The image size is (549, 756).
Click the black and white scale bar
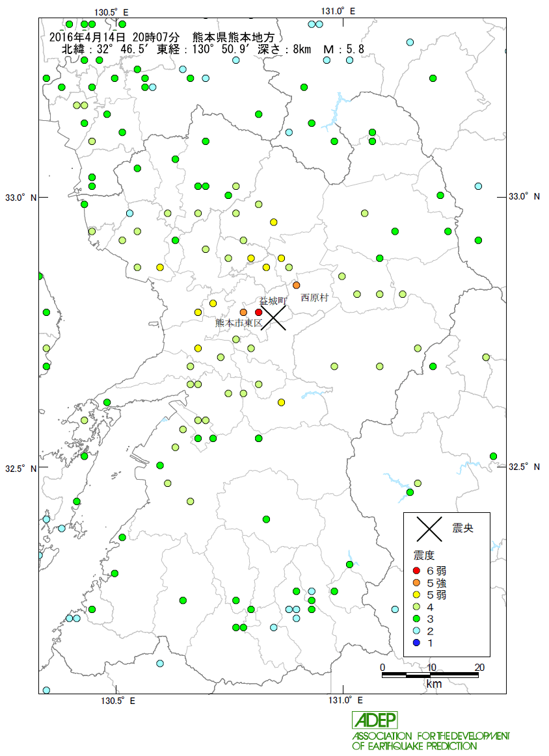[x=430, y=675]
